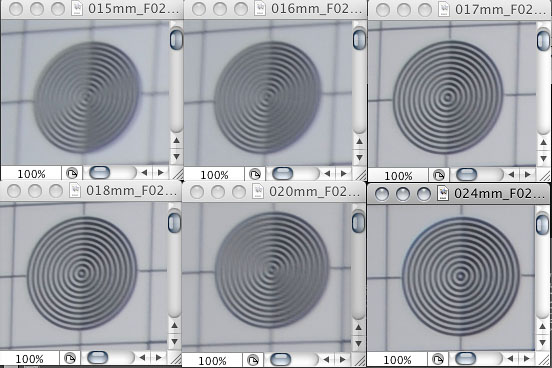Click the document info icon in 020mm window
The height and width of the screenshot is (368, 552).
[253, 360]
